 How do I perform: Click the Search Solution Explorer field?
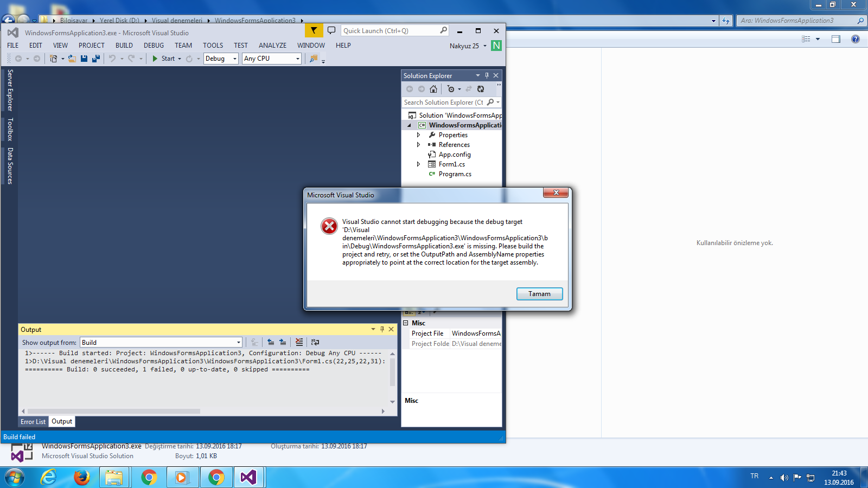tap(451, 102)
